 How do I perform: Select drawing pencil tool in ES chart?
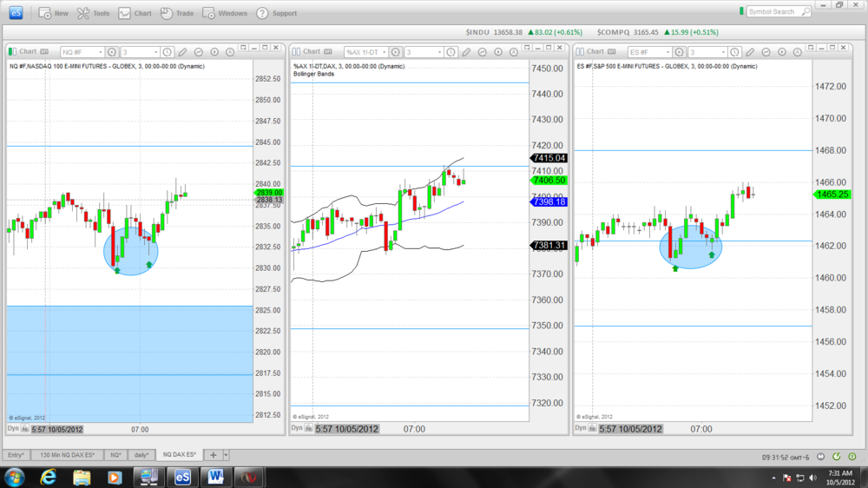[750, 52]
